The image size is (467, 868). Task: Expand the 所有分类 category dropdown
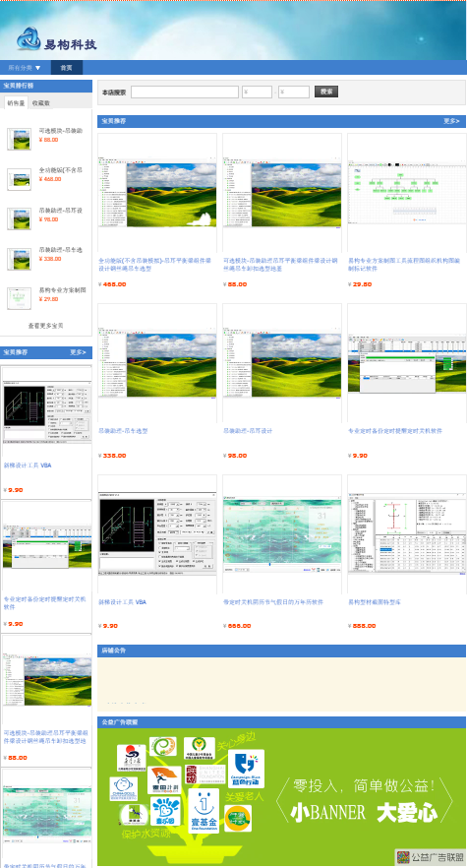[25, 68]
